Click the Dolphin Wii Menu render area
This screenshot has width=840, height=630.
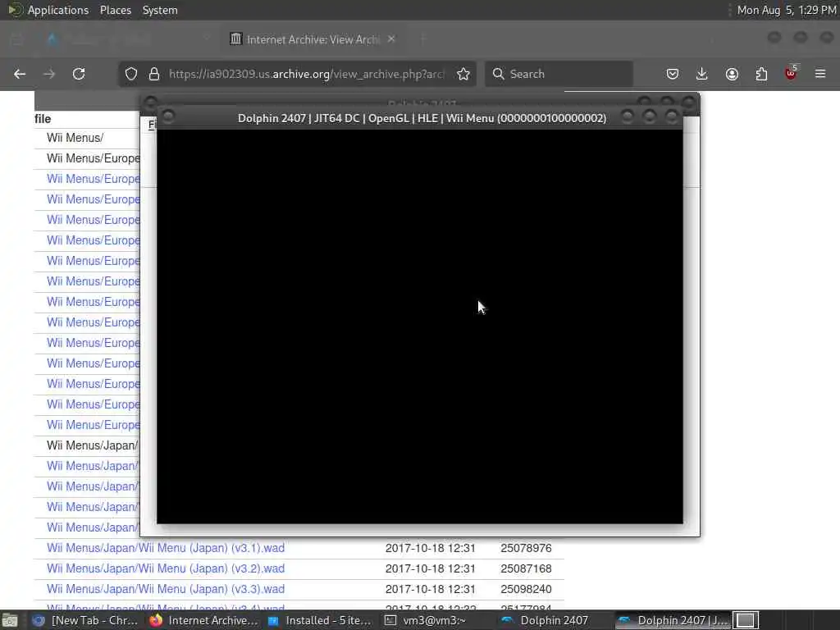[x=419, y=326]
